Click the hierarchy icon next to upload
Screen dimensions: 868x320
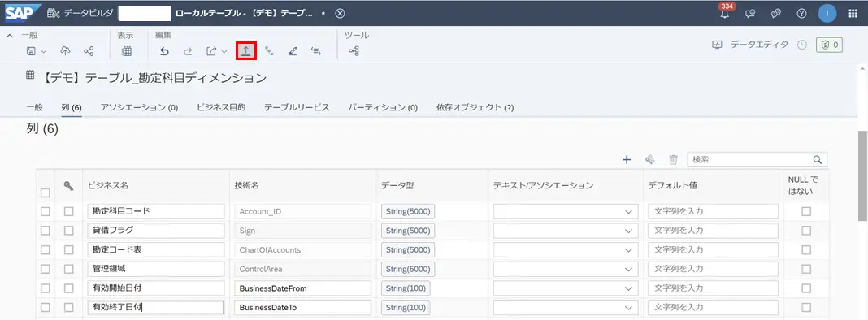(x=270, y=51)
